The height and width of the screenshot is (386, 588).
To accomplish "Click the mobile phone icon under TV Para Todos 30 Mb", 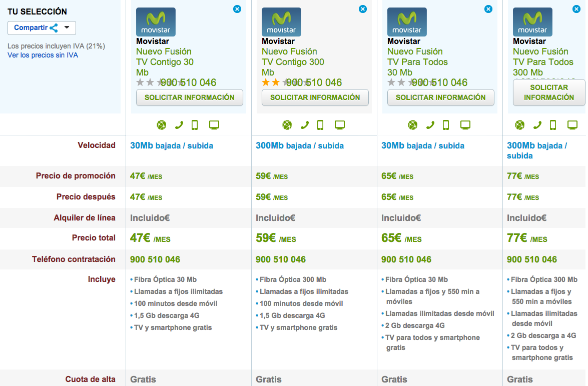I will (x=446, y=125).
